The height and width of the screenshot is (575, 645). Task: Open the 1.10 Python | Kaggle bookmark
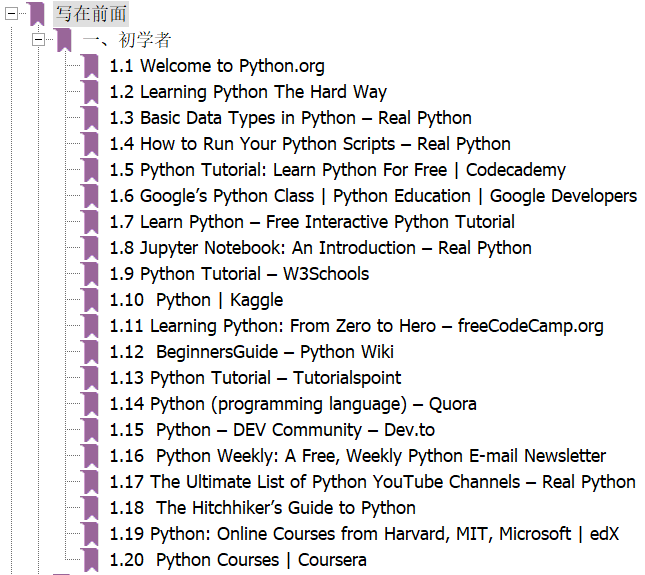[x=196, y=300]
